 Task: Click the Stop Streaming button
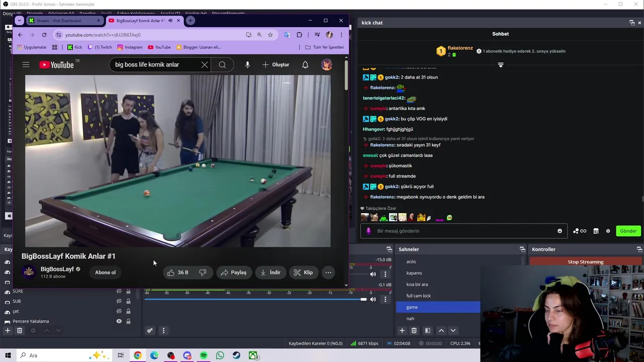(x=586, y=261)
